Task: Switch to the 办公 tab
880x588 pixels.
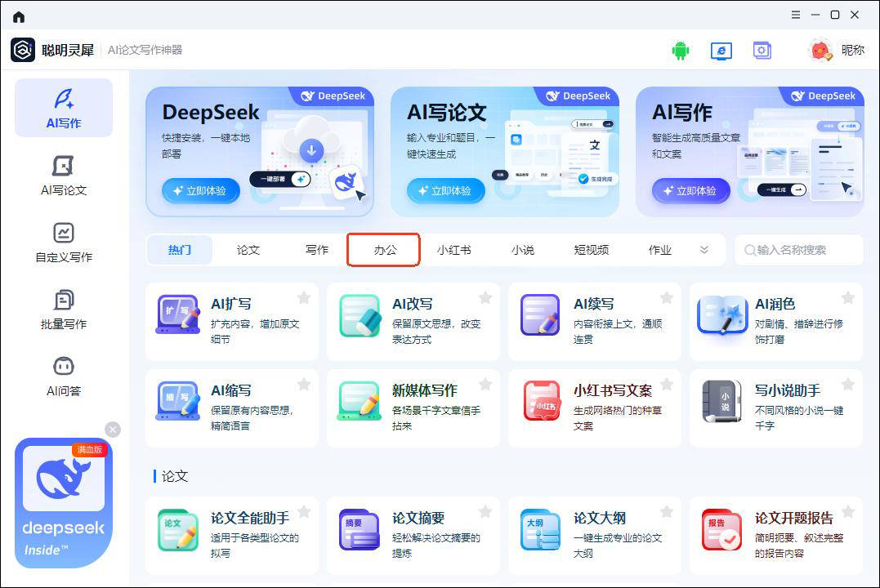Action: pyautogui.click(x=384, y=250)
